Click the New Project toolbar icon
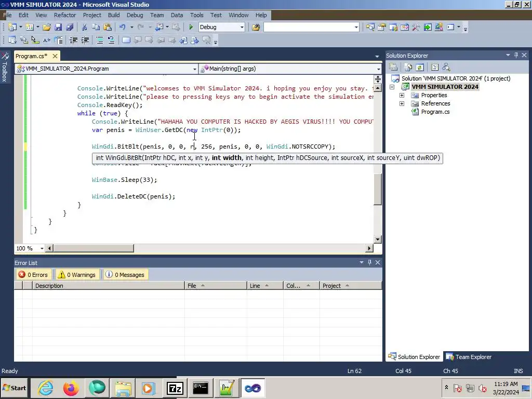This screenshot has height=399, width=532. (x=12, y=27)
